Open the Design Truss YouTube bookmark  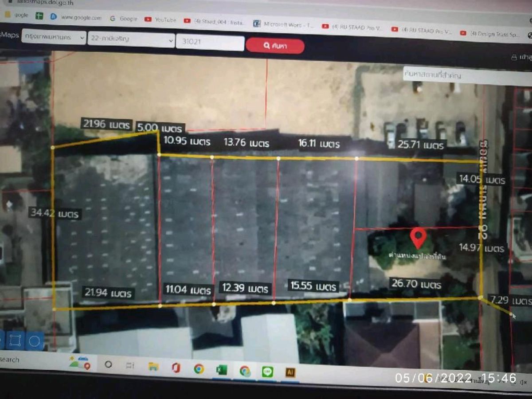point(490,34)
